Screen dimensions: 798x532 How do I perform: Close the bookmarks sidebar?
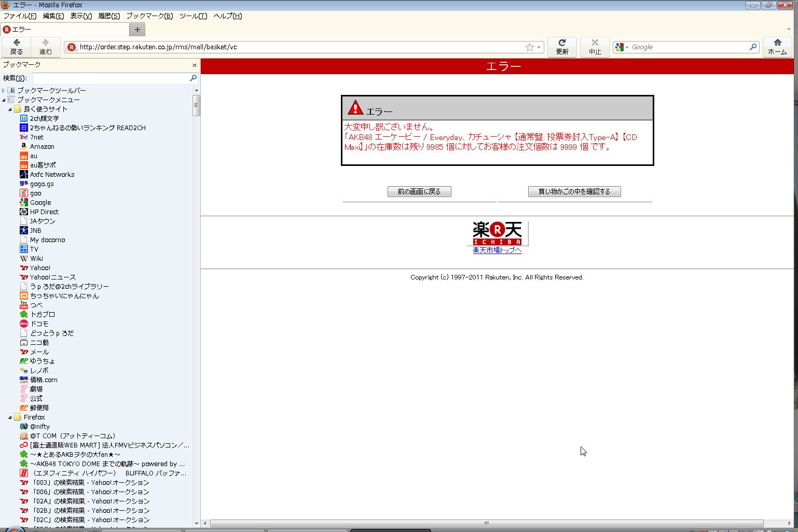click(x=195, y=65)
